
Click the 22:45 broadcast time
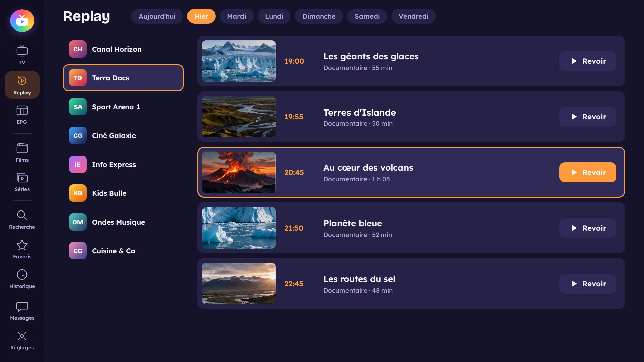click(x=294, y=284)
